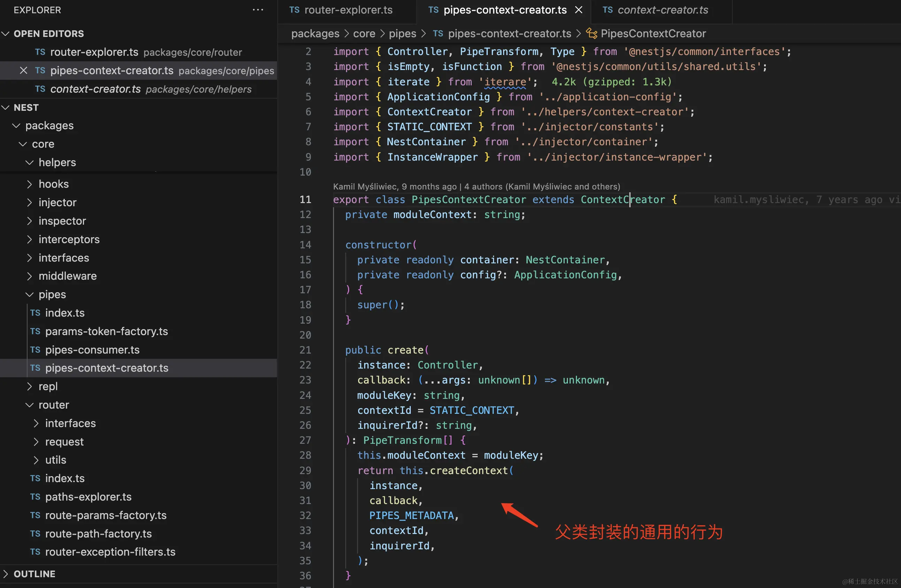
Task: Collapse the router folder
Action: (30, 405)
